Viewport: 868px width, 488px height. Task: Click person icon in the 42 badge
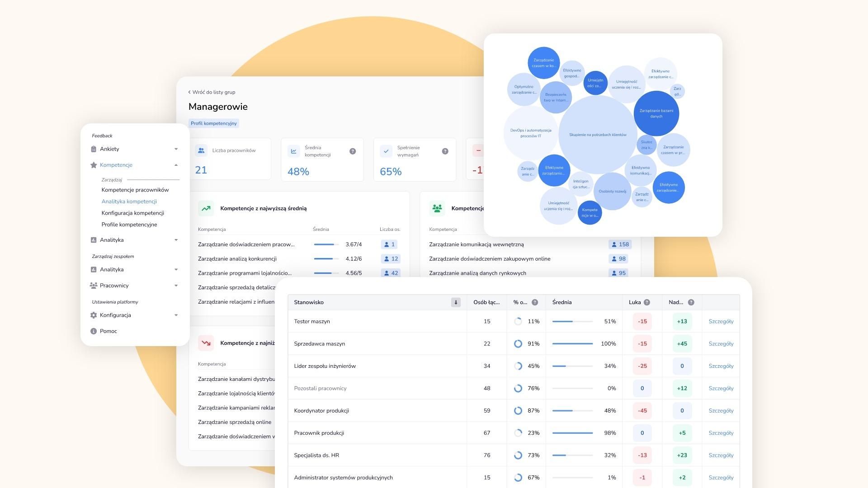387,273
